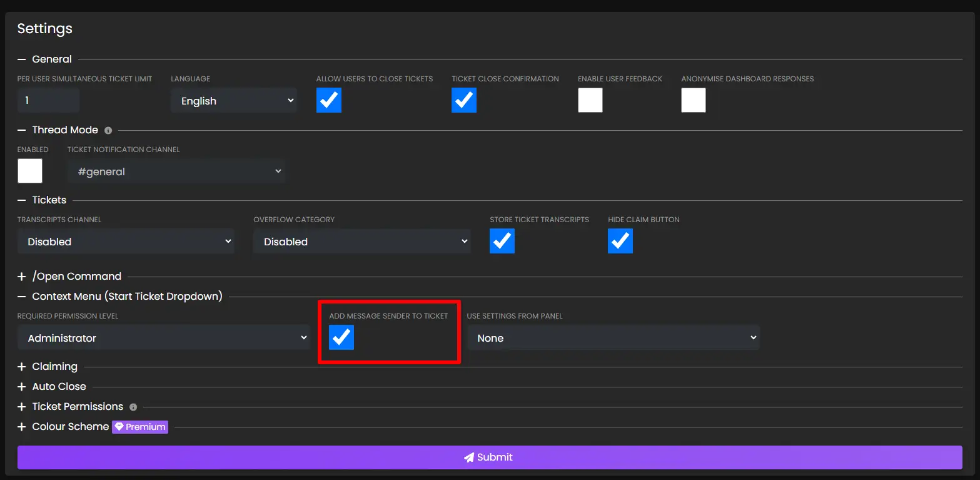The height and width of the screenshot is (480, 980).
Task: Open the Transcripts Channel dropdown
Action: point(126,242)
